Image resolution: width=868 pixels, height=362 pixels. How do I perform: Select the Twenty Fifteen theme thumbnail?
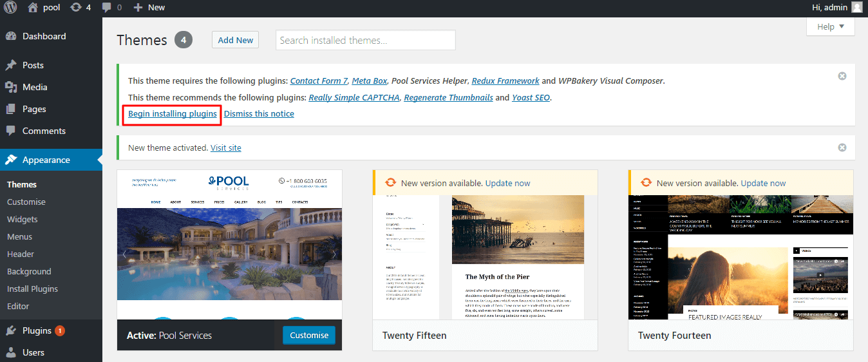486,258
